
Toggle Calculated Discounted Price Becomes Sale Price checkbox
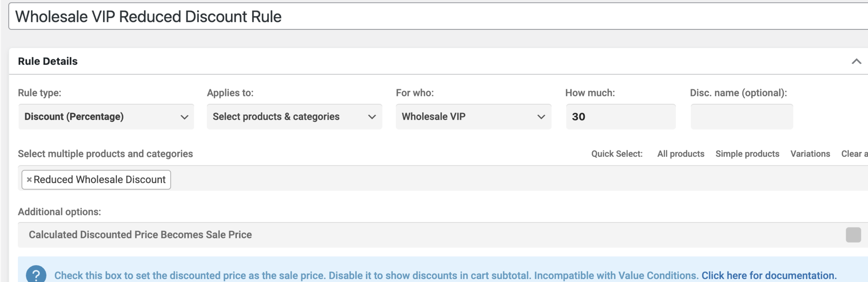[x=853, y=235]
